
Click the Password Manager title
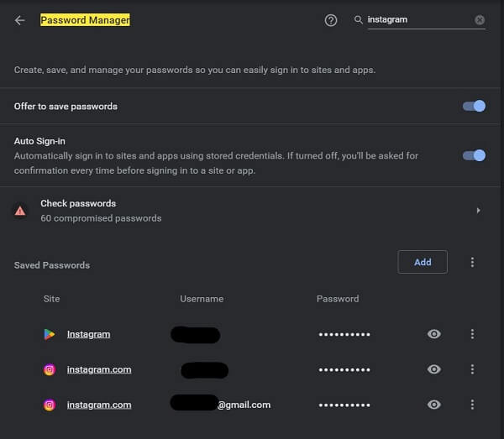(x=85, y=20)
